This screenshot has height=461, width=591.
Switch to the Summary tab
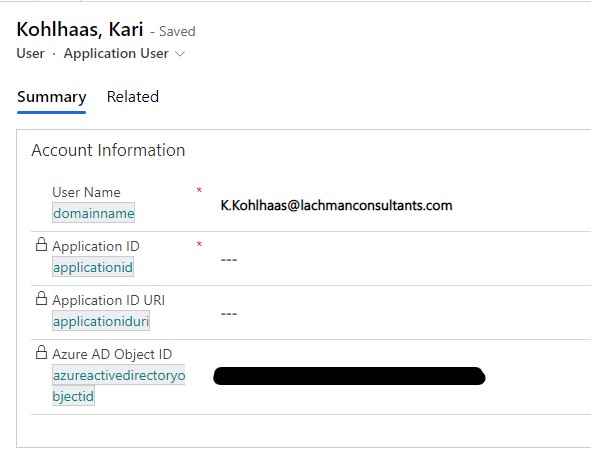52,97
